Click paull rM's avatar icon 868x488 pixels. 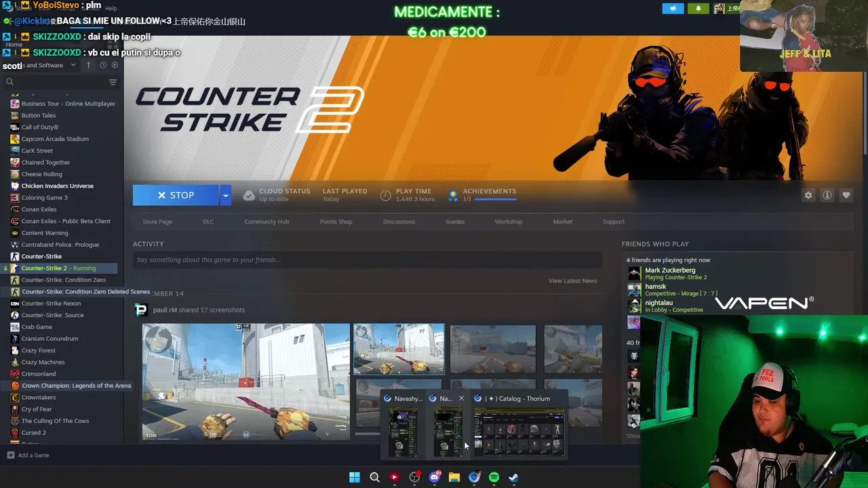click(x=141, y=310)
